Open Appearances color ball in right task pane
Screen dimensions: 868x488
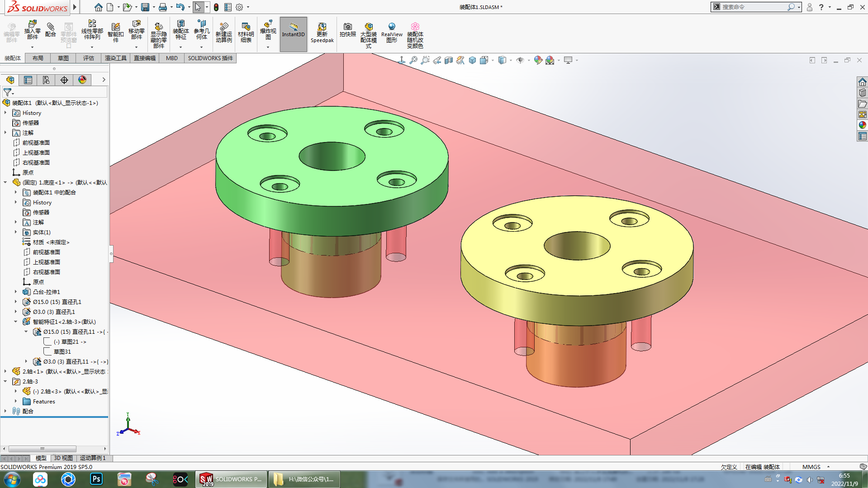click(863, 125)
